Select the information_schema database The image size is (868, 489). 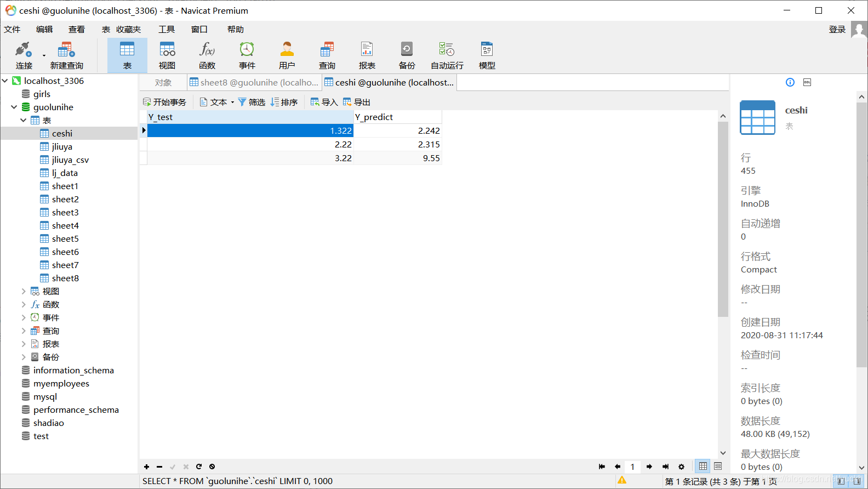click(x=73, y=370)
